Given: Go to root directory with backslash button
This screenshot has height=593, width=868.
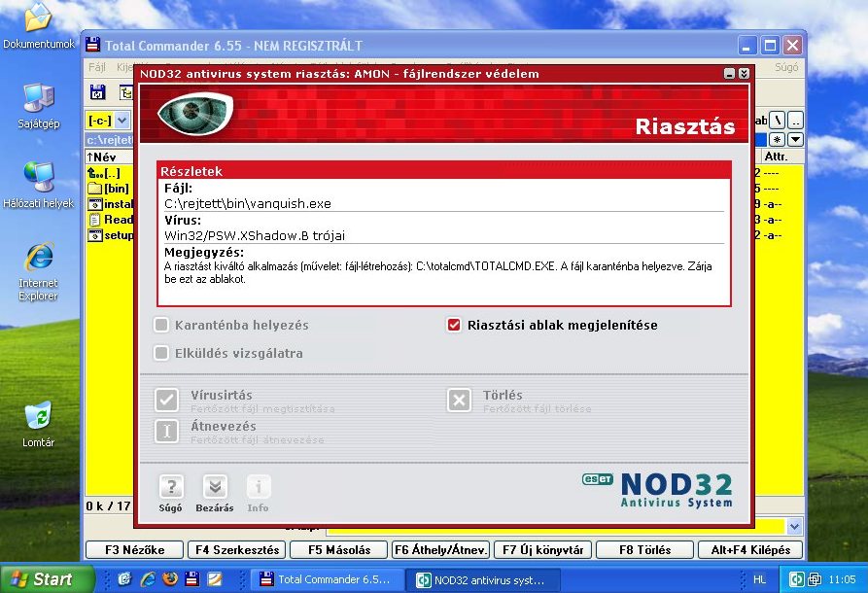Looking at the screenshot, I should [778, 120].
